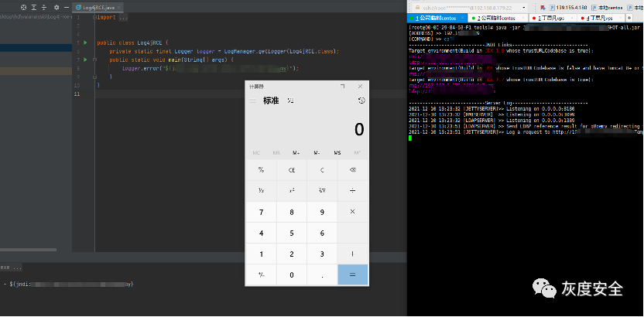Click digit 5 in Calculator

tap(292, 233)
